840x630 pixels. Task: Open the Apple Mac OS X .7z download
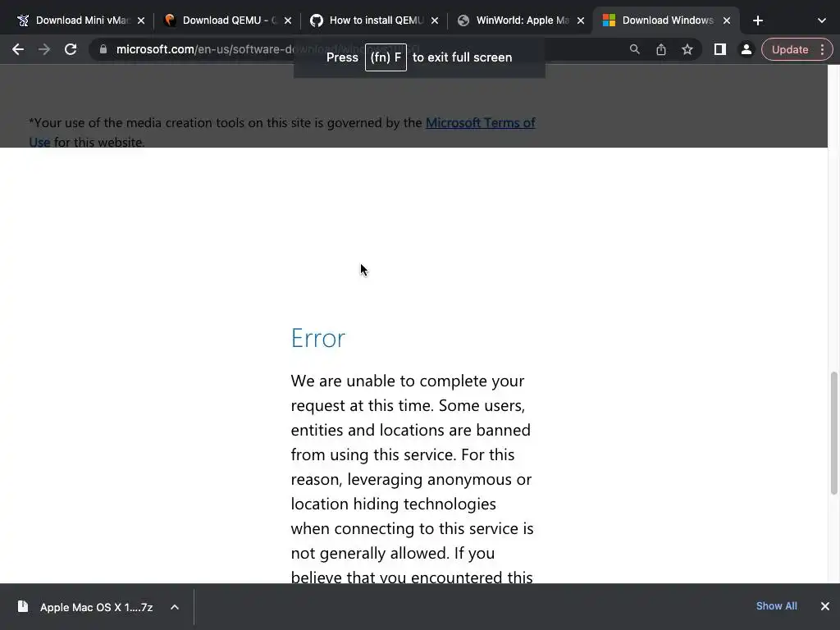point(97,607)
